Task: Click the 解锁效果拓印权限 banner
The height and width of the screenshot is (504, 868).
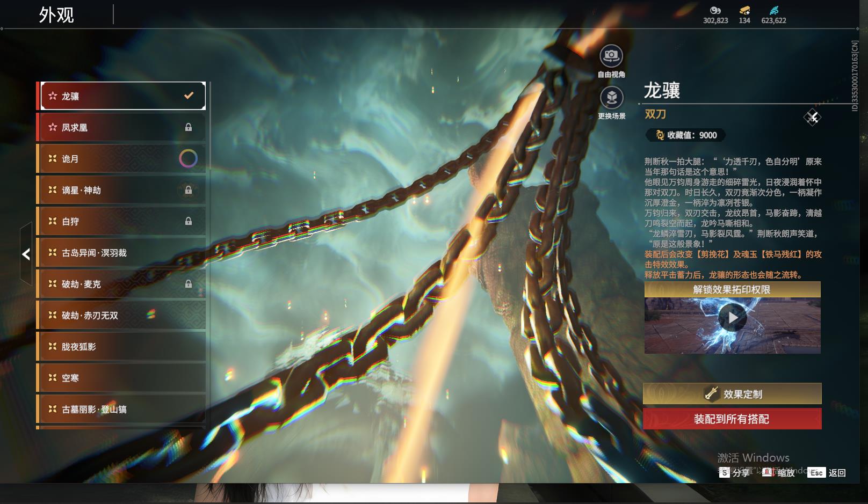Action: click(732, 289)
